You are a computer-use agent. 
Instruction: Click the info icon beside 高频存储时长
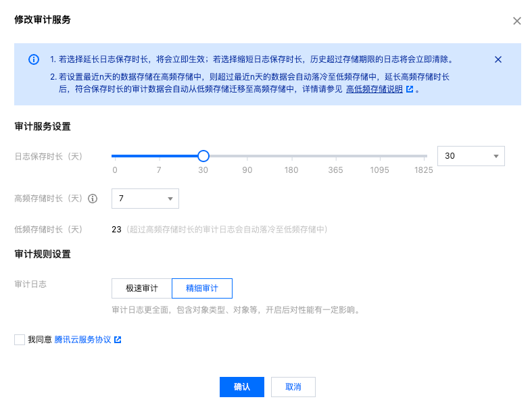[x=93, y=199]
